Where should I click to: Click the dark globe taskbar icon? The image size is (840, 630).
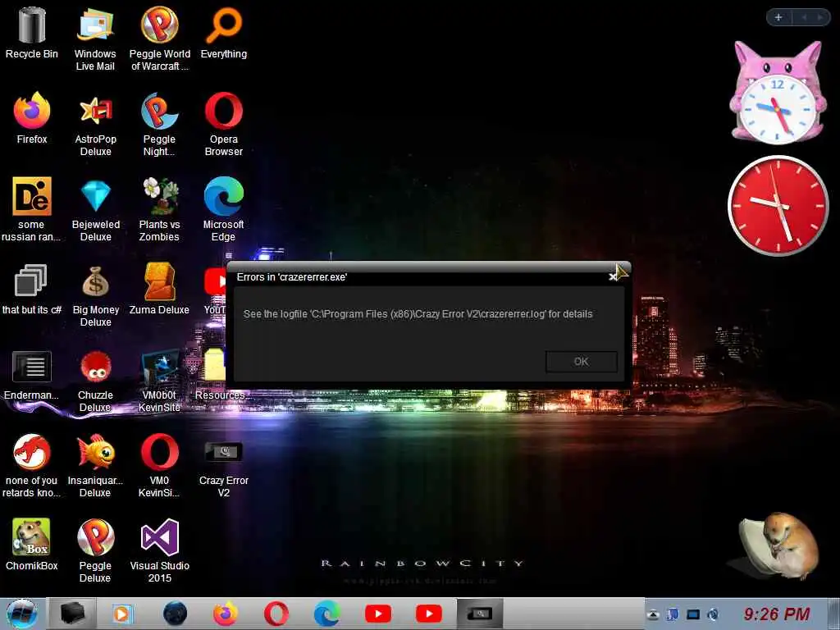click(x=175, y=614)
